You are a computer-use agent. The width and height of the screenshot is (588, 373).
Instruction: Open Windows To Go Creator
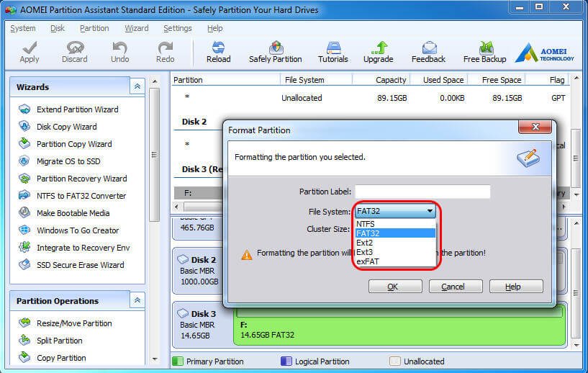tap(78, 230)
